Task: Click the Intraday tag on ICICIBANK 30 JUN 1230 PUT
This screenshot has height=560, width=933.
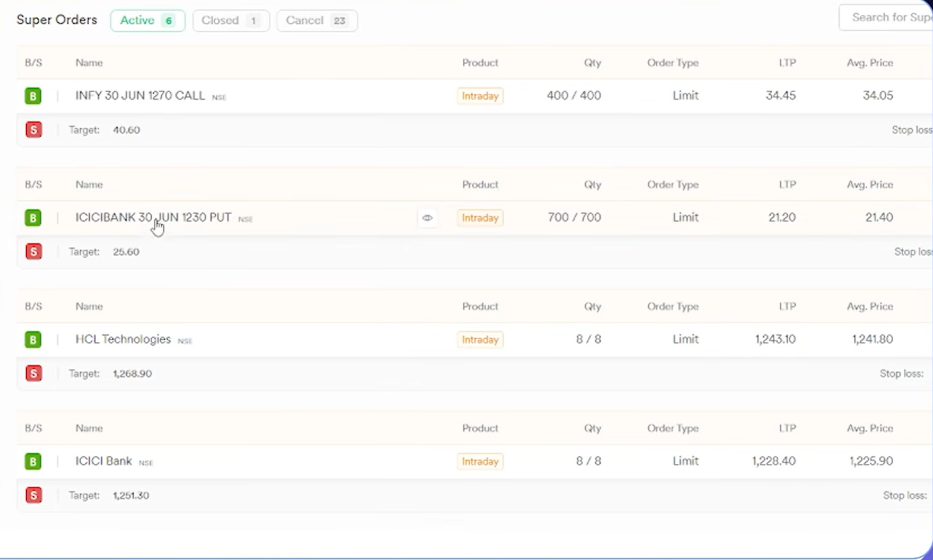Action: tap(480, 218)
